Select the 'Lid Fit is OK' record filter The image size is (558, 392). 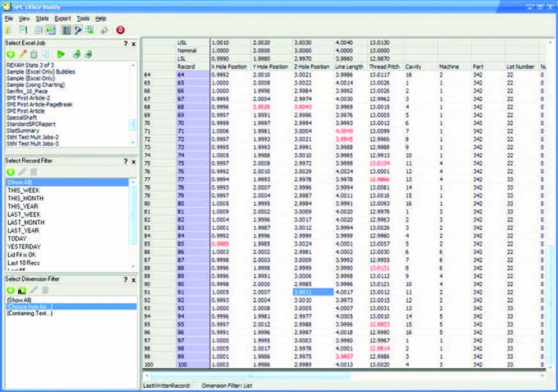tap(21, 255)
